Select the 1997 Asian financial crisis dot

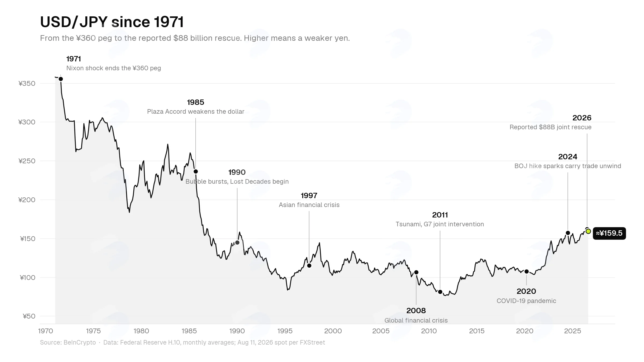coord(309,265)
